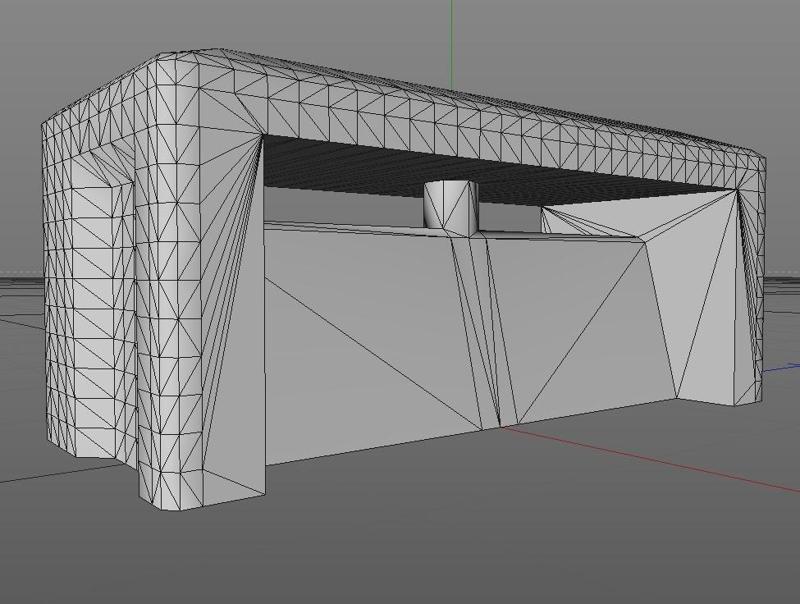Click the small center pillar under the roof
800x604 pixels.
(x=448, y=205)
